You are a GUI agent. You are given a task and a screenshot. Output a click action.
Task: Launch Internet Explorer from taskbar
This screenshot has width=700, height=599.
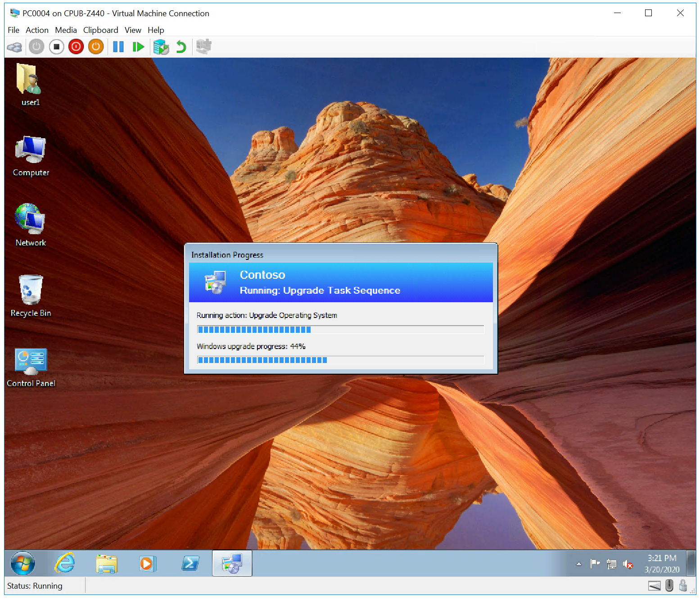(64, 563)
